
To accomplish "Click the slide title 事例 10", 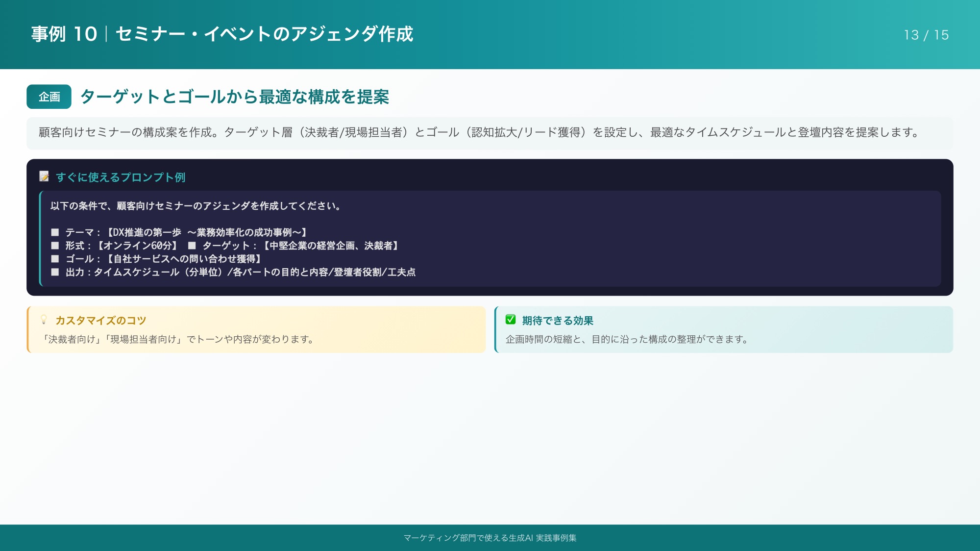I will point(64,34).
